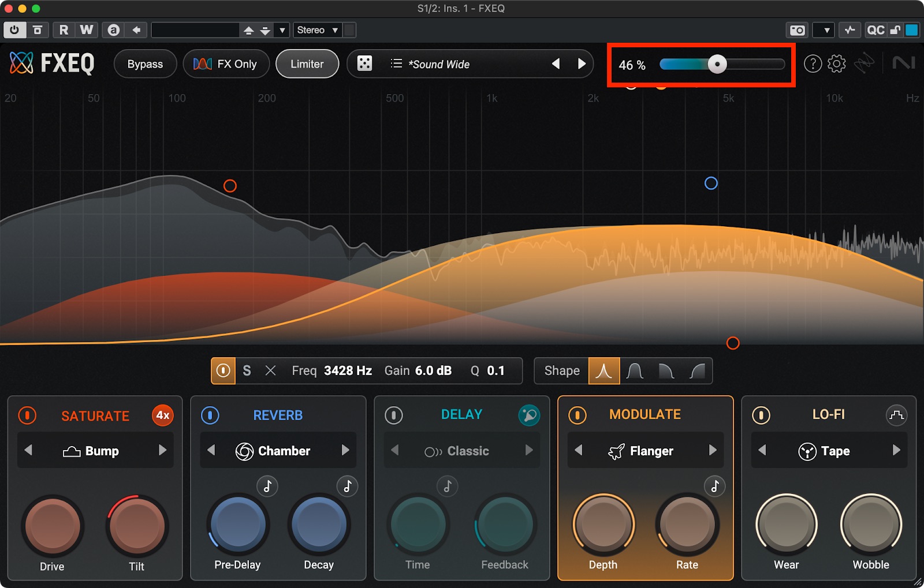Click the host automation 'a' icon

(x=114, y=30)
